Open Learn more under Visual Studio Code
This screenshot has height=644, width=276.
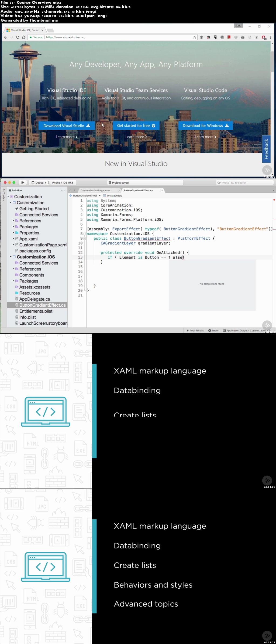click(x=206, y=137)
